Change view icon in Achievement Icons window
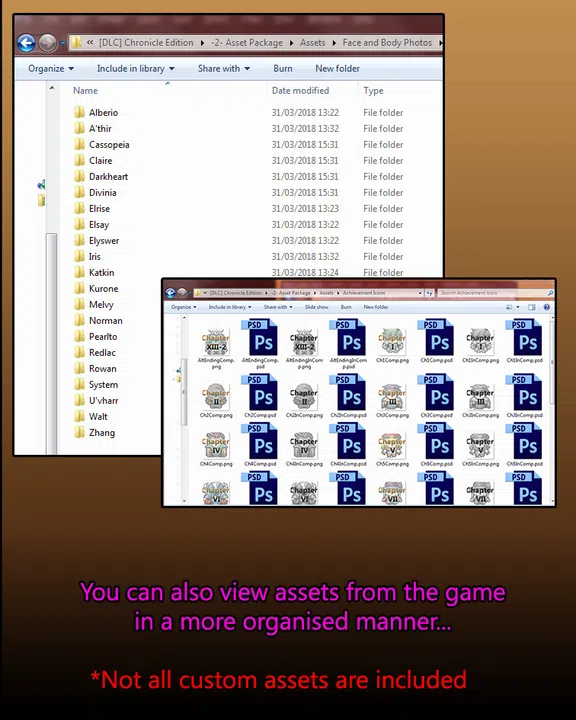 point(509,307)
